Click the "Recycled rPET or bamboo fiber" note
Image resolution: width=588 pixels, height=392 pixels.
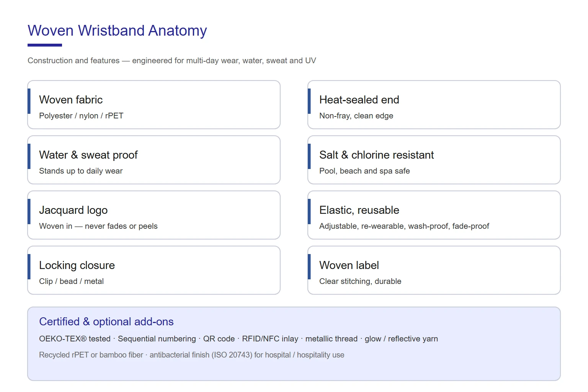click(191, 355)
